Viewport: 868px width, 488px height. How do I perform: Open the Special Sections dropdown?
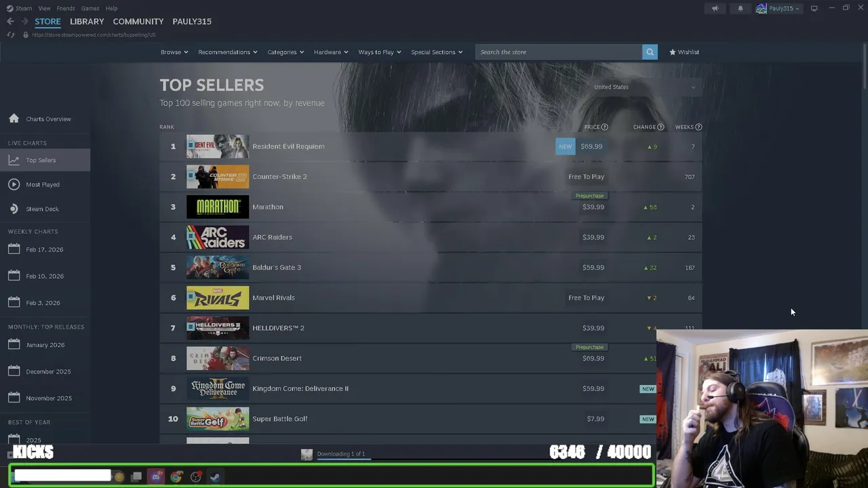coord(437,52)
